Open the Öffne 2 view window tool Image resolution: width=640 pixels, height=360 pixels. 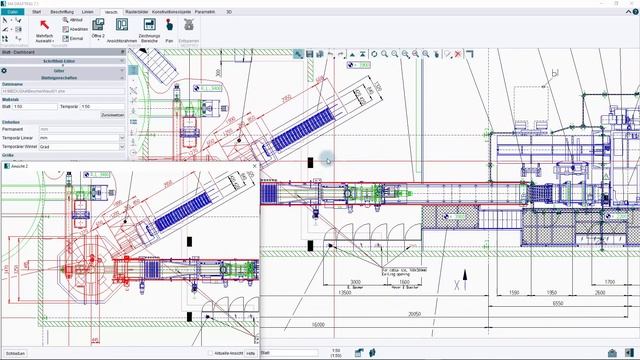98,29
